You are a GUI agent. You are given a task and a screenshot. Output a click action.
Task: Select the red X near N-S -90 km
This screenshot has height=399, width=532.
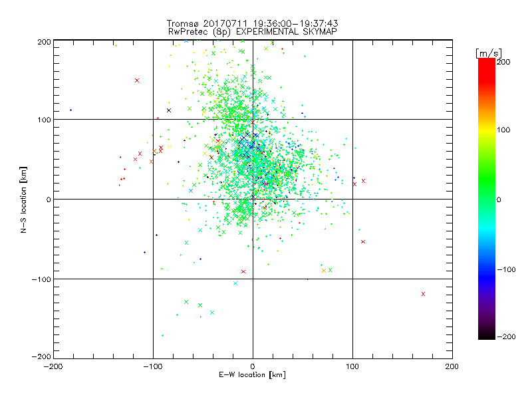(x=243, y=271)
